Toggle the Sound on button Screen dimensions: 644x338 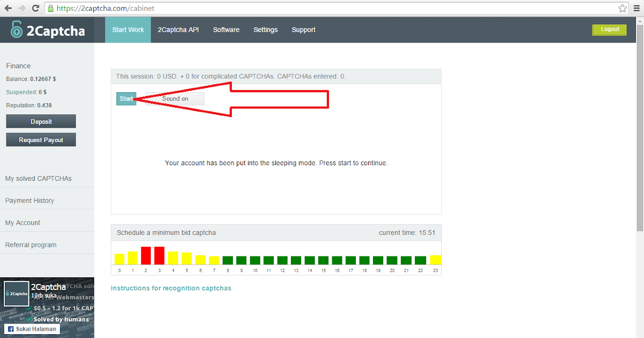[x=175, y=99]
